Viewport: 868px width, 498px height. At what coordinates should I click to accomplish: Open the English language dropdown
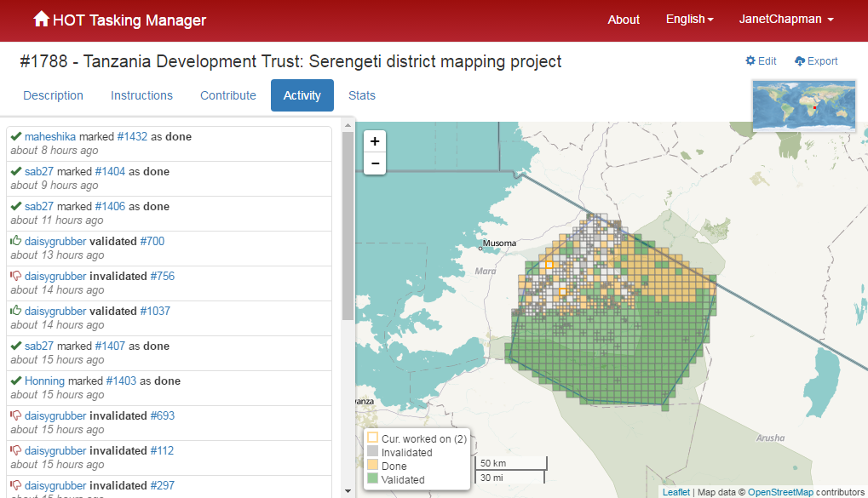point(689,20)
